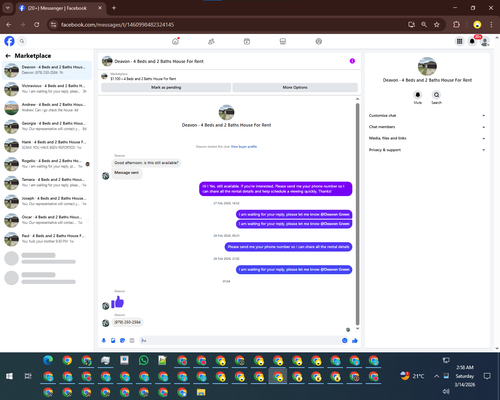Click the chat vertical scrollbar
500x400 pixels.
pos(357,213)
